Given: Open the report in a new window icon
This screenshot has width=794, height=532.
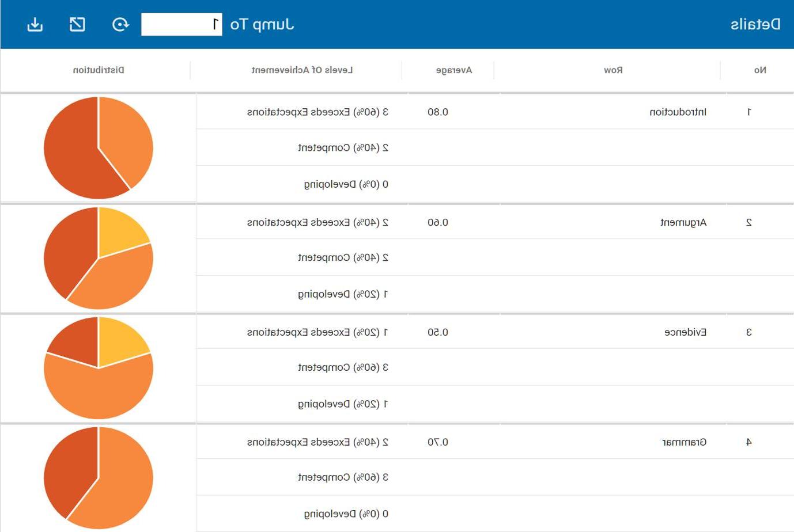Looking at the screenshot, I should [77, 25].
